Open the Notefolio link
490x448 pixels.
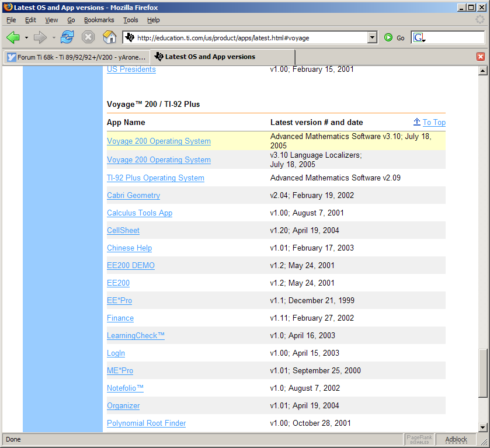(126, 388)
